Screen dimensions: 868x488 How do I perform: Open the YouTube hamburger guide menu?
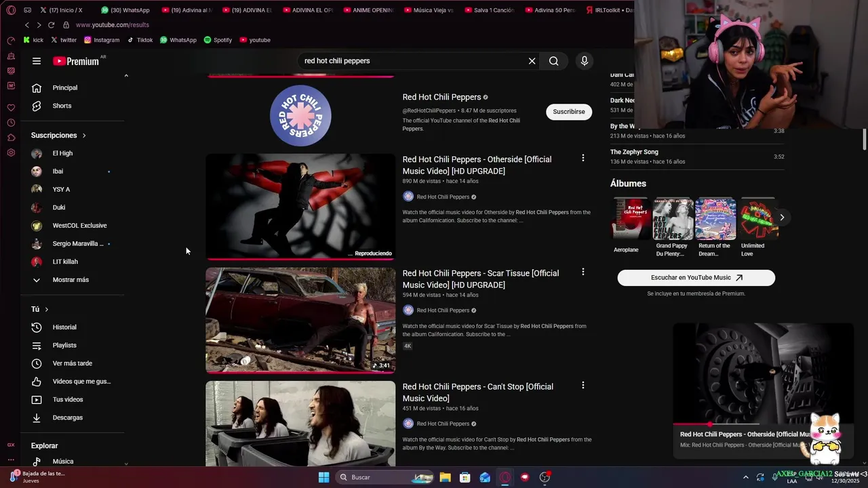coord(37,61)
